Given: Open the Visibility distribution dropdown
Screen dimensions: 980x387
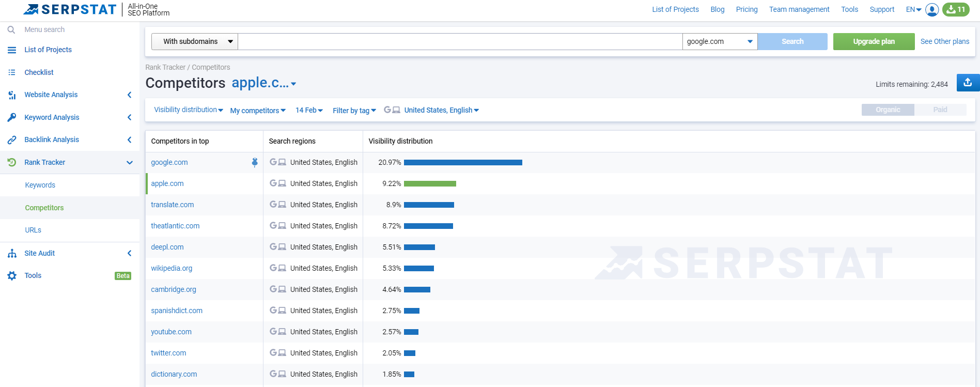Looking at the screenshot, I should point(189,110).
